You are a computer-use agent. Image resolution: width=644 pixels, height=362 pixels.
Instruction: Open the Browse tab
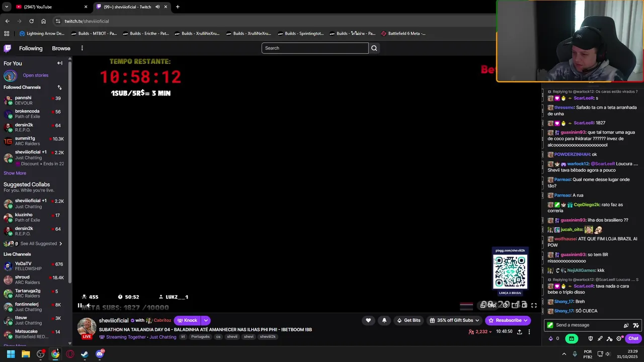[x=61, y=48]
